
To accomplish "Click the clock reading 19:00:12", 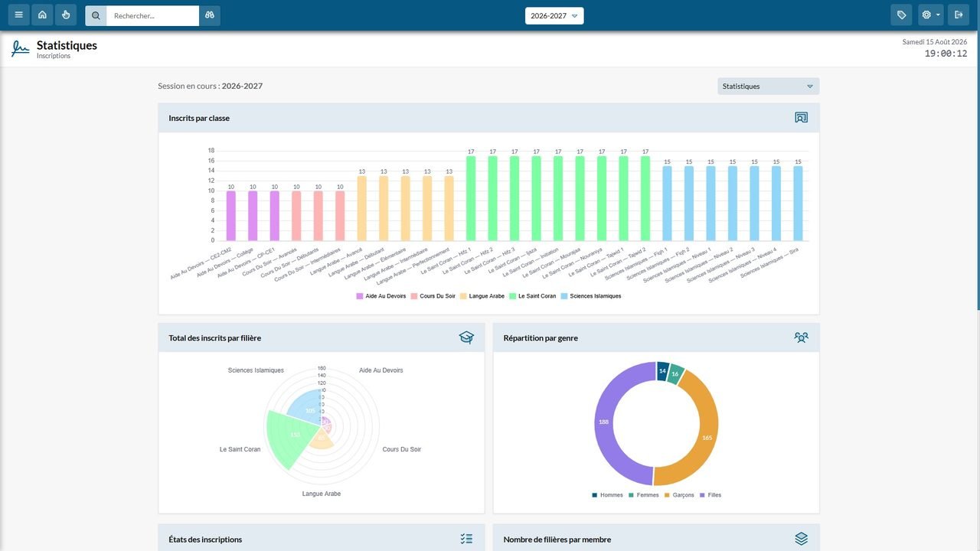I will 946,54.
